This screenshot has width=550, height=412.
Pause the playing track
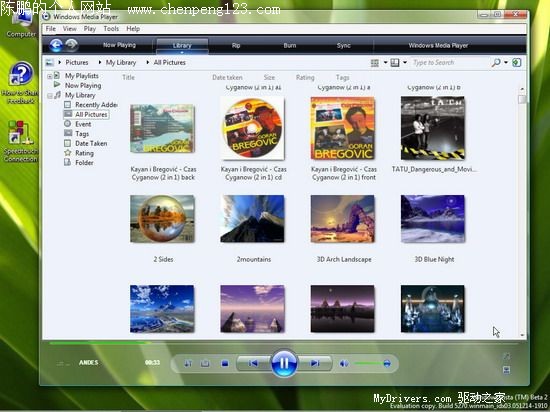[x=284, y=363]
